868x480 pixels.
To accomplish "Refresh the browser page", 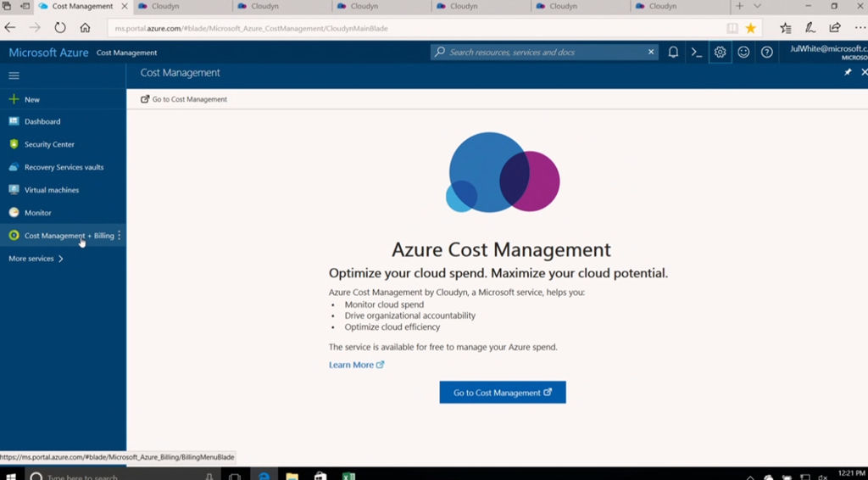I will tap(60, 28).
